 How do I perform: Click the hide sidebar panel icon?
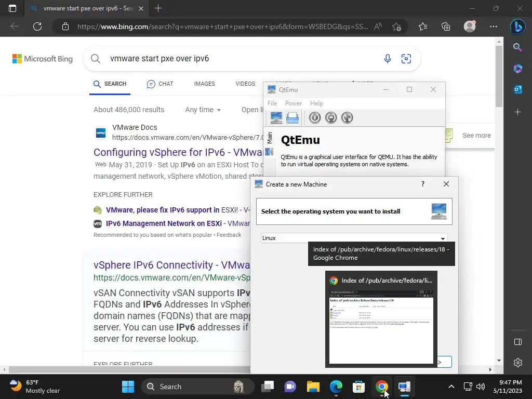click(518, 342)
